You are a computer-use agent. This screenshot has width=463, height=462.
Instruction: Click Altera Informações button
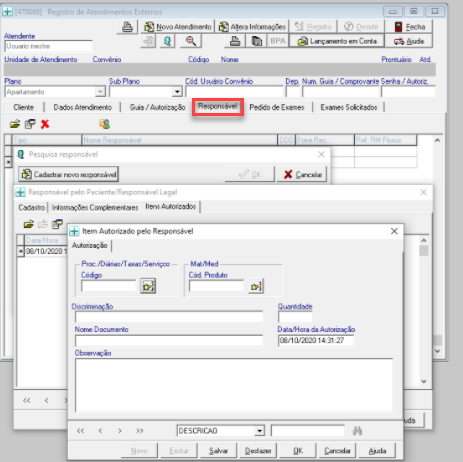[252, 27]
